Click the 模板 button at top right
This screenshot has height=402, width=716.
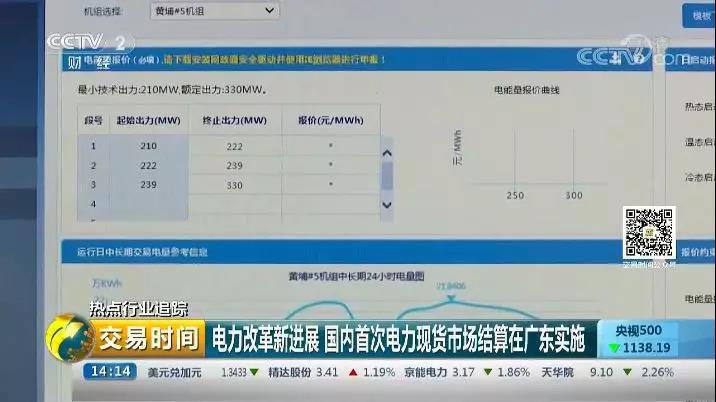[x=699, y=15]
